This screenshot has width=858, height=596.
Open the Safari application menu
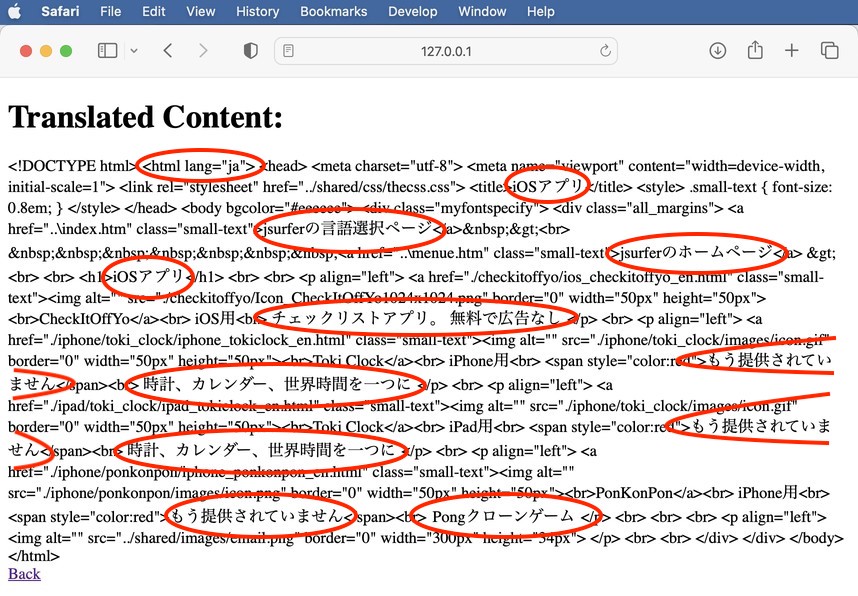[60, 12]
